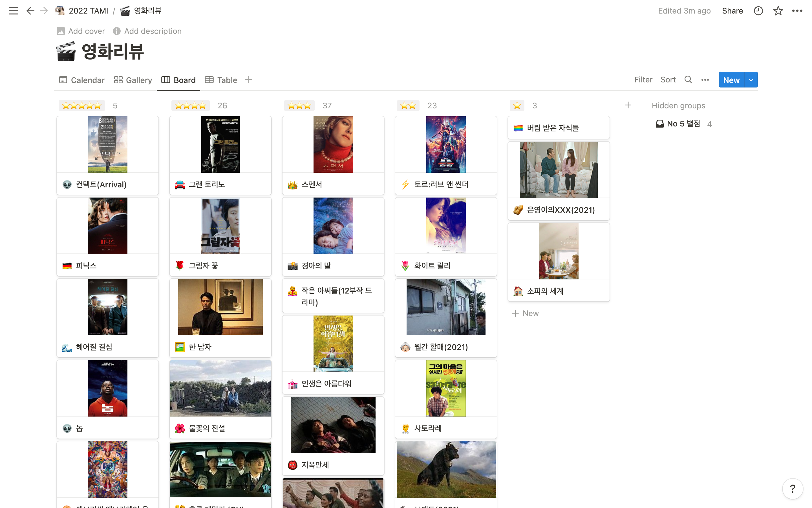Add a new group with the plus icon
This screenshot has height=508, width=812.
point(628,105)
